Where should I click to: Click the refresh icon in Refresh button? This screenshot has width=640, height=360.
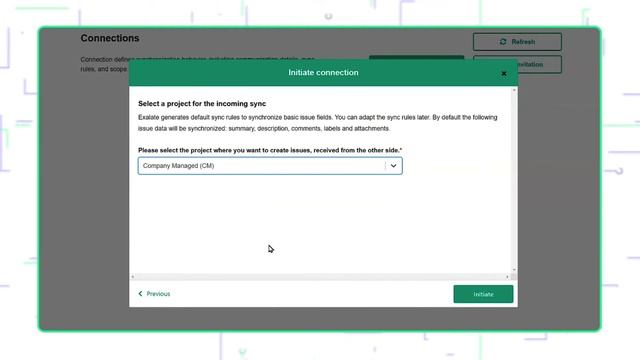point(503,42)
